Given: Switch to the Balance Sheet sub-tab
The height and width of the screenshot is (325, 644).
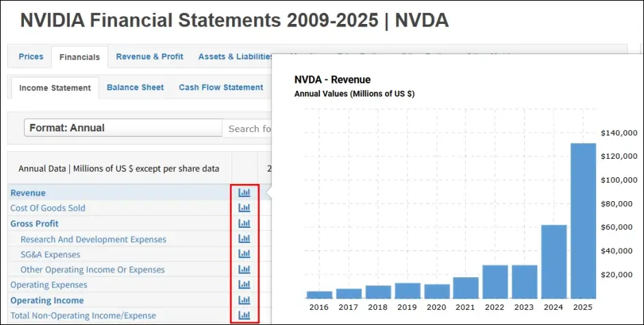Looking at the screenshot, I should (135, 88).
